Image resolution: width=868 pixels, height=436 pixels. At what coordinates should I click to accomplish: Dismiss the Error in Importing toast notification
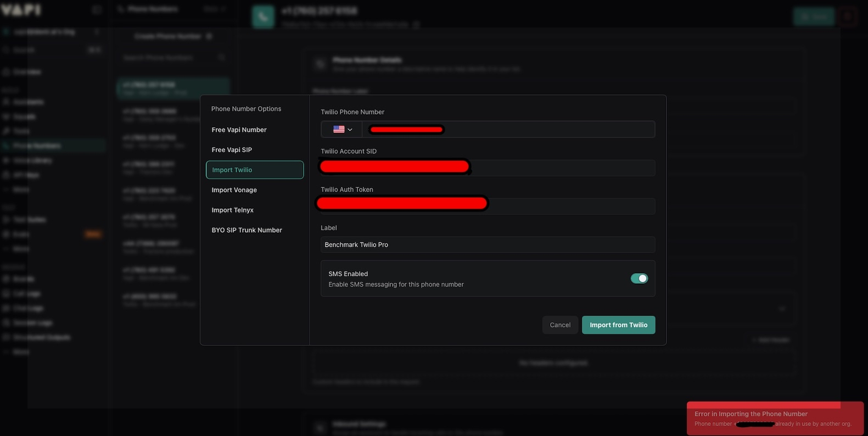[x=775, y=418]
